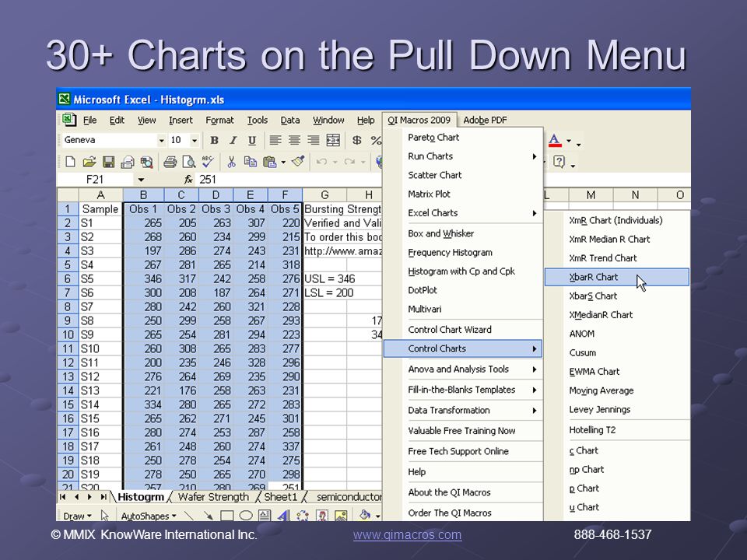Screen dimensions: 747x560
Task: Select the Format Painter brush
Action: click(x=298, y=162)
